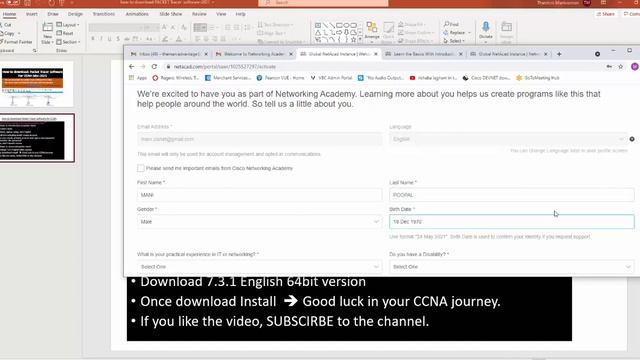640x360 pixels.
Task: Click the browser back arrow
Action: 131,67
